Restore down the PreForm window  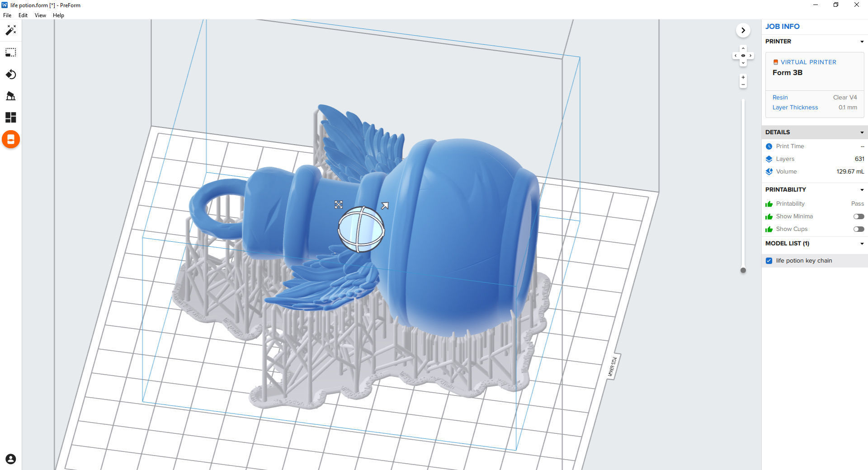point(836,5)
